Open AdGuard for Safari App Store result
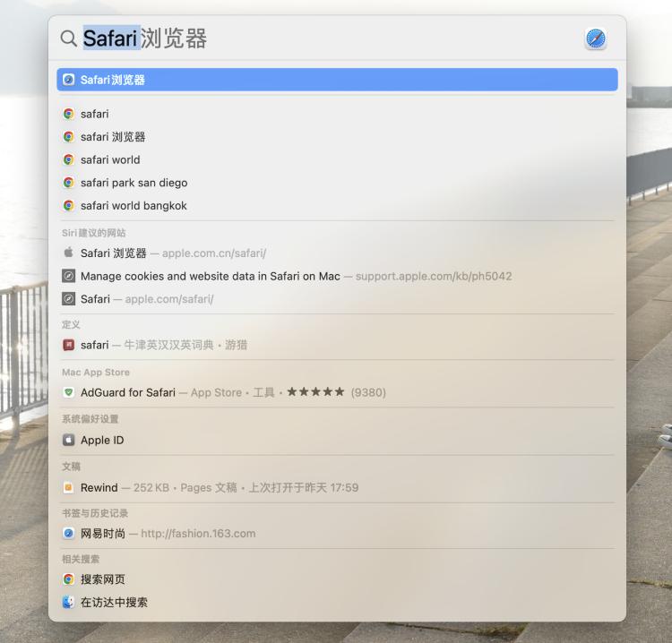Viewport: 672px width, 643px height. pyautogui.click(x=337, y=392)
